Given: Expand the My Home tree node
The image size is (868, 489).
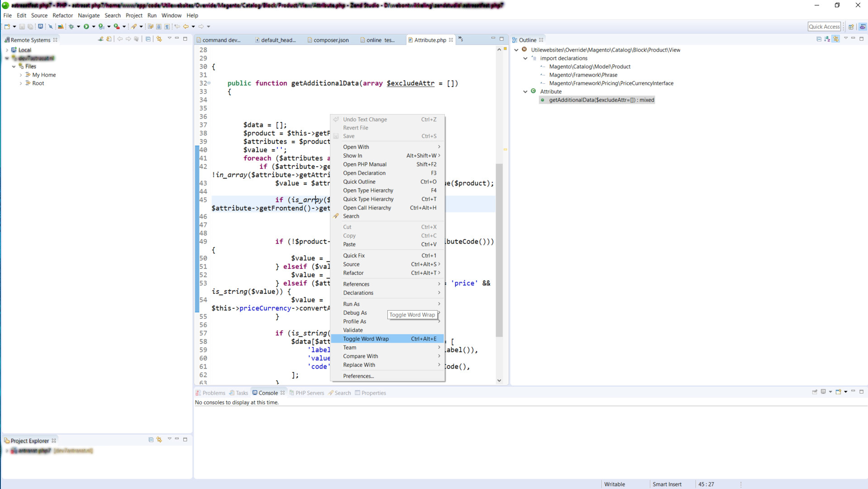Looking at the screenshot, I should (x=21, y=75).
